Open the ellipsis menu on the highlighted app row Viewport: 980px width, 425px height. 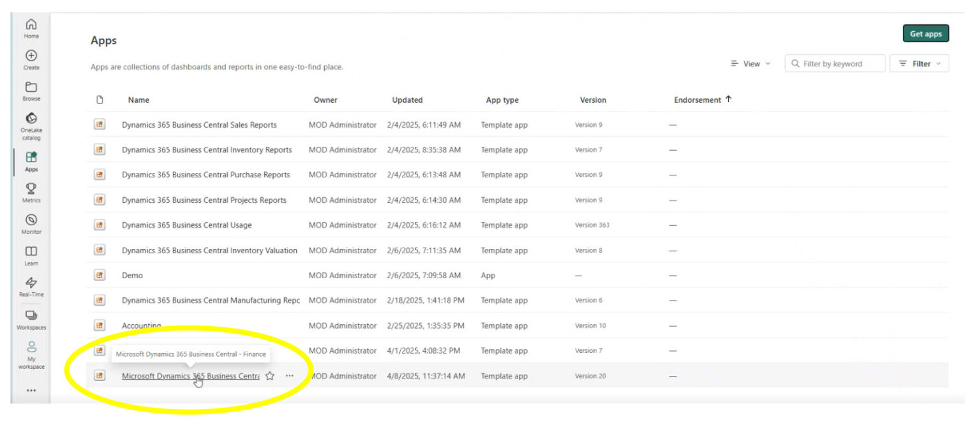pos(290,376)
